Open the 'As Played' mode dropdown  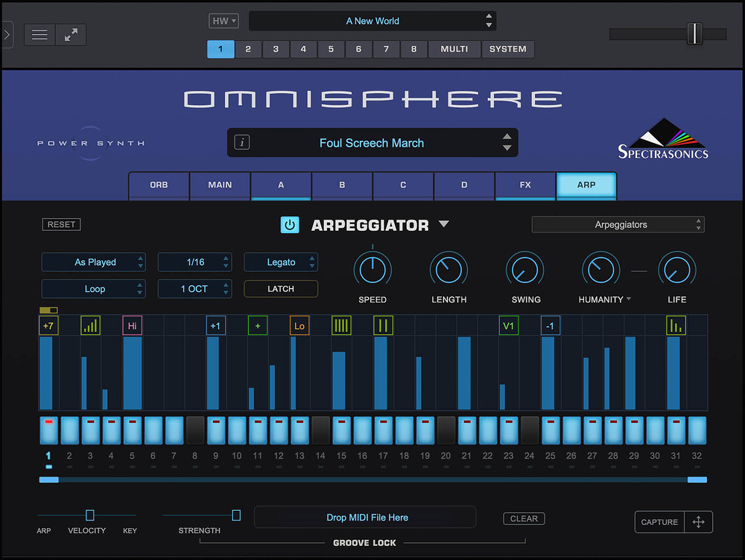pos(94,262)
